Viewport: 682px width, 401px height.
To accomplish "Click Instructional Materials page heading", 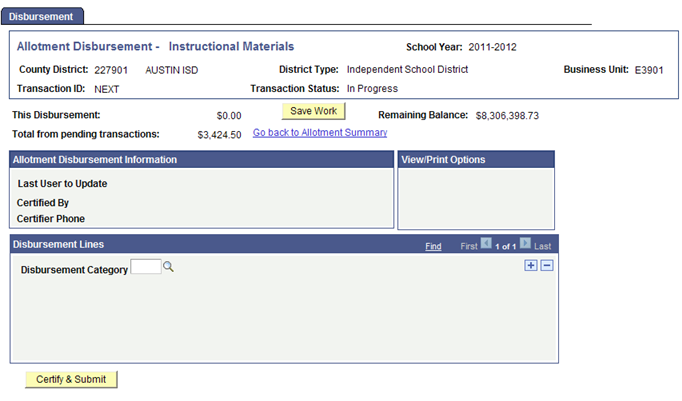I will [231, 47].
